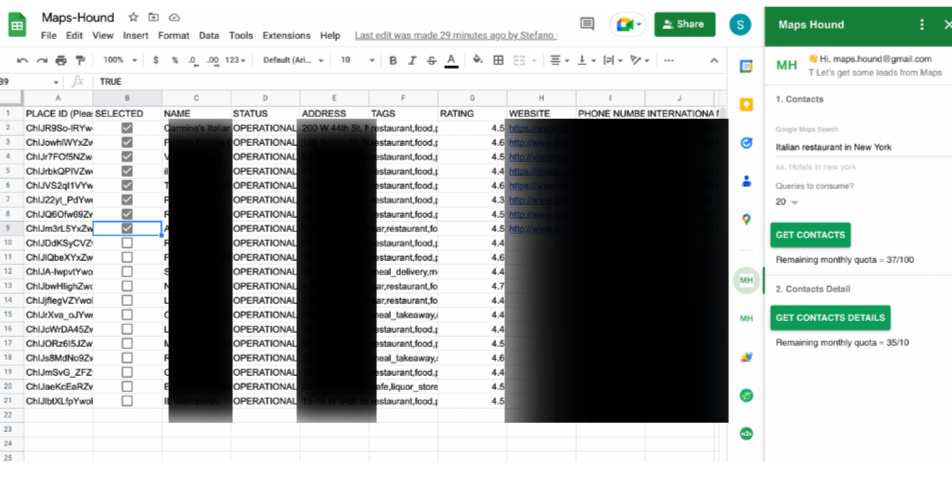This screenshot has height=477, width=952.
Task: Star the Maps-Hound document
Action: pos(133,18)
